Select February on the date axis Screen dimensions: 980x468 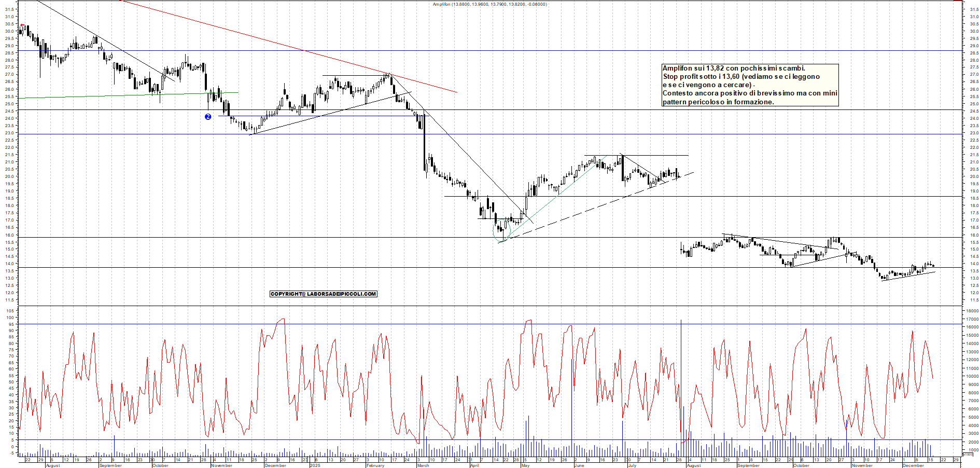pyautogui.click(x=375, y=465)
